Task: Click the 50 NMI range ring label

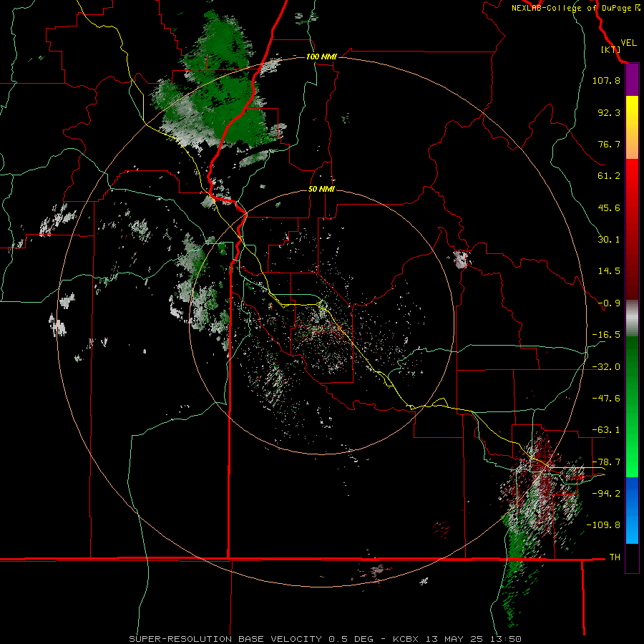Action: point(321,189)
